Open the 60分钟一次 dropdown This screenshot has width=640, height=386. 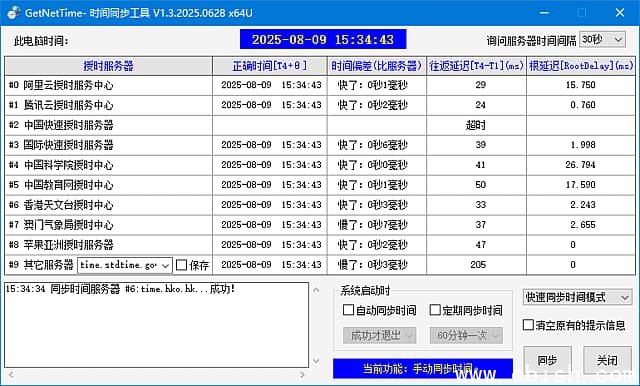(466, 335)
